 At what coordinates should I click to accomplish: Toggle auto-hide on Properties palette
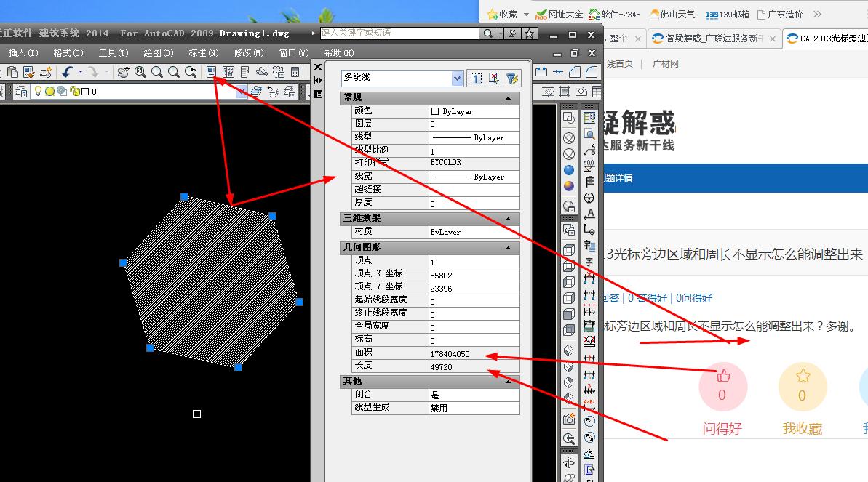(x=318, y=80)
